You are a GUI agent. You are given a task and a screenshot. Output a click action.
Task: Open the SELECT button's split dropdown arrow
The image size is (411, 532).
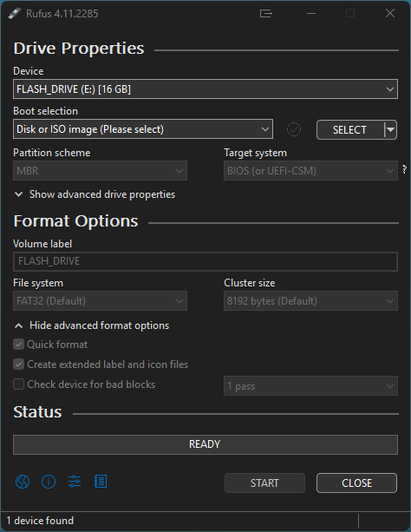[x=391, y=129]
